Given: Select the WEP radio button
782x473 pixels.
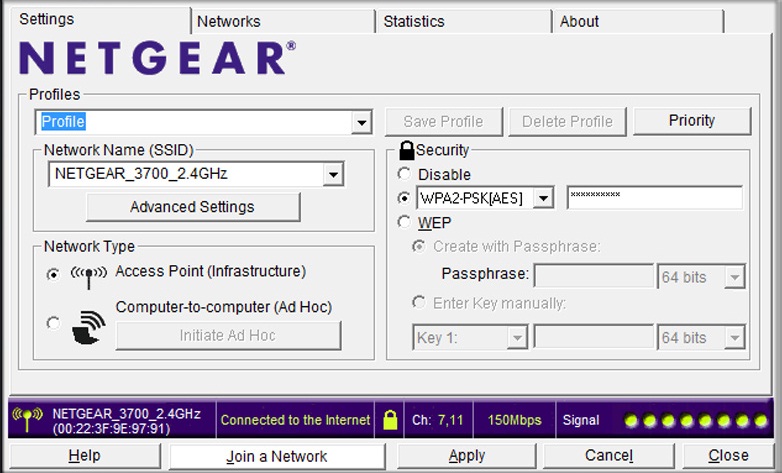Looking at the screenshot, I should [404, 222].
